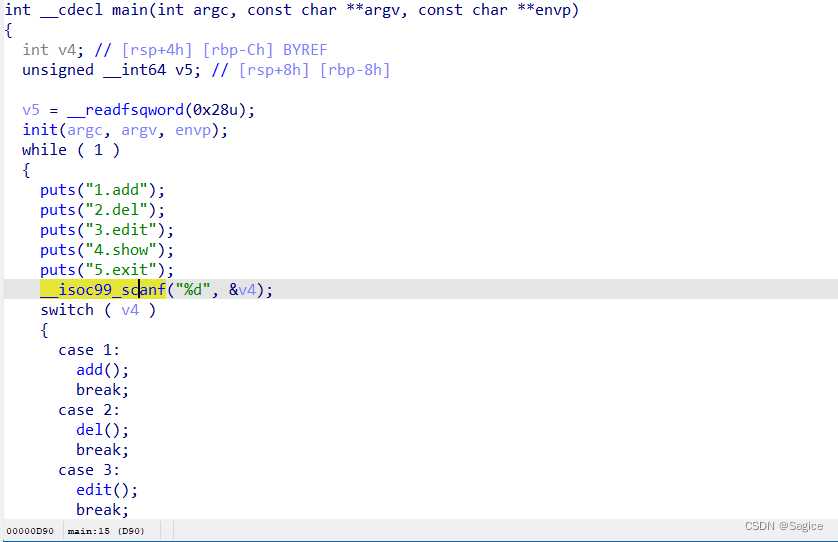Select puts call with "3.edit" string
This screenshot has width=838, height=542.
[x=107, y=230]
